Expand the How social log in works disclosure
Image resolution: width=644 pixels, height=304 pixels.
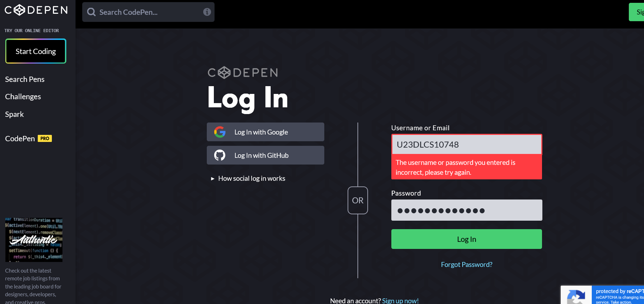(248, 179)
